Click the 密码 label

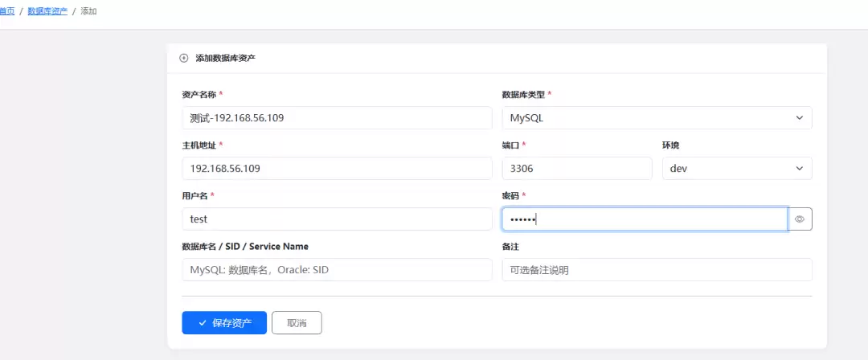(510, 195)
